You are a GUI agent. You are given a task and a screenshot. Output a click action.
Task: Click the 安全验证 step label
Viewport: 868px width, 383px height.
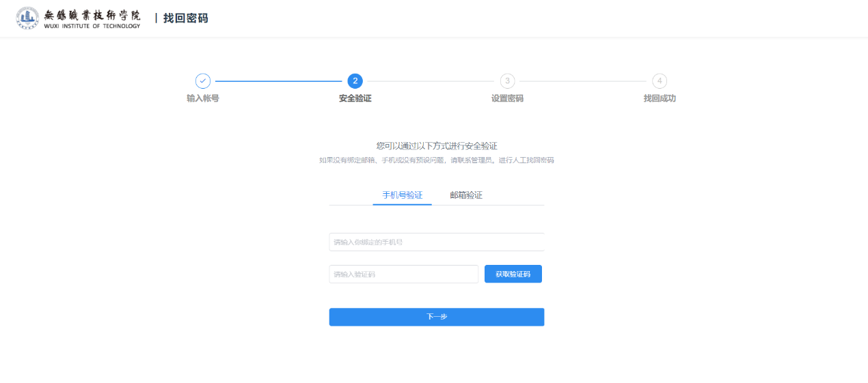(355, 98)
